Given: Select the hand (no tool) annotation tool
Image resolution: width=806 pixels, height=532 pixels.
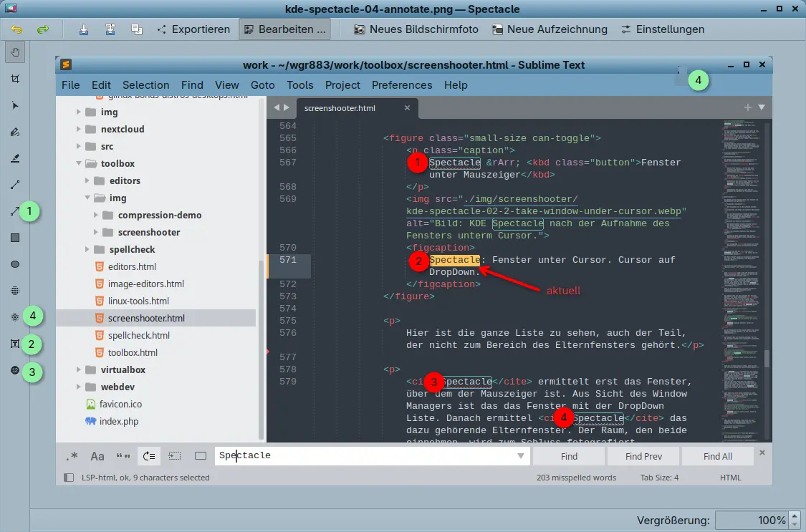Looking at the screenshot, I should click(15, 52).
